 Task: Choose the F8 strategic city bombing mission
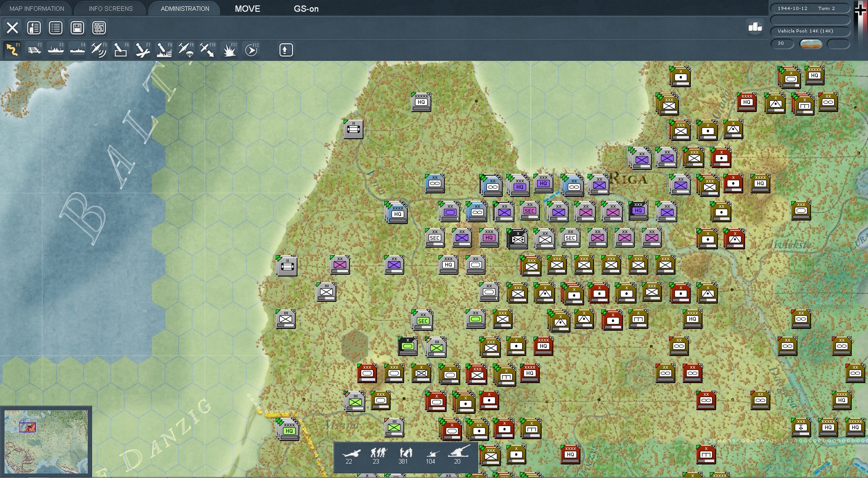tap(164, 50)
